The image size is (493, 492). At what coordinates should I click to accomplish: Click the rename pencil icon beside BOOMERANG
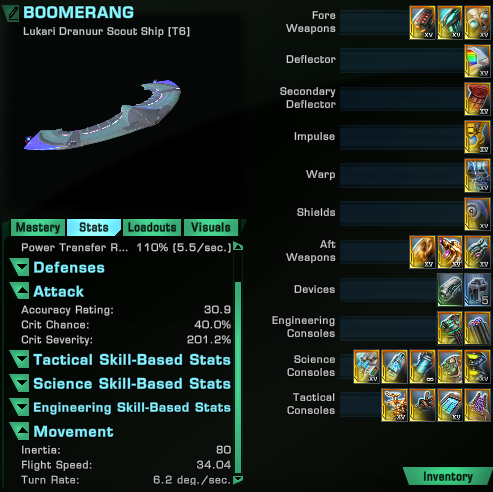pyautogui.click(x=11, y=13)
